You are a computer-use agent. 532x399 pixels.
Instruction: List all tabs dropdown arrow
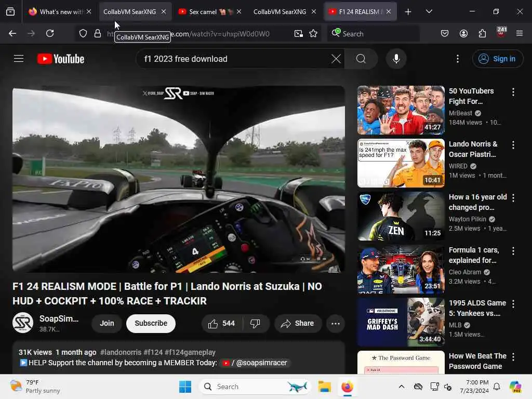tap(429, 12)
